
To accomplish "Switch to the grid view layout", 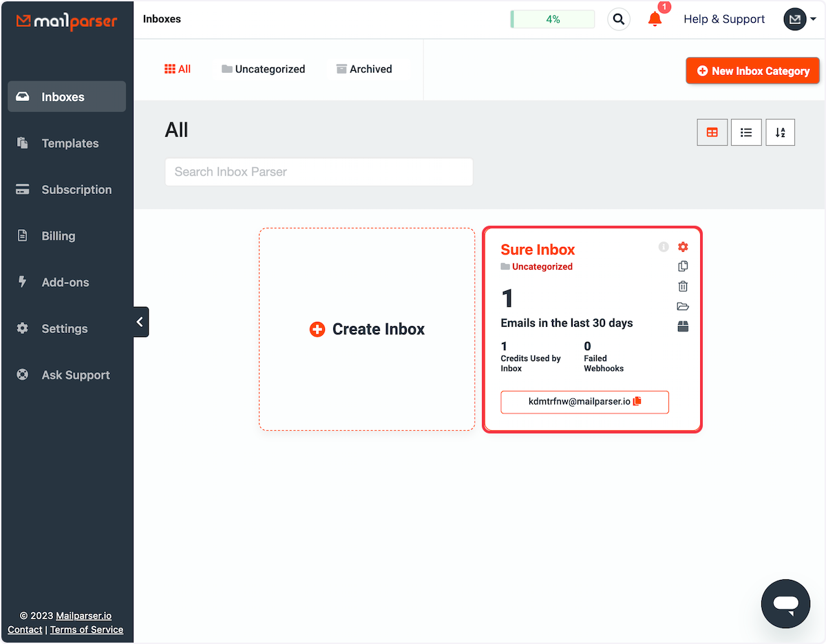I will 712,132.
